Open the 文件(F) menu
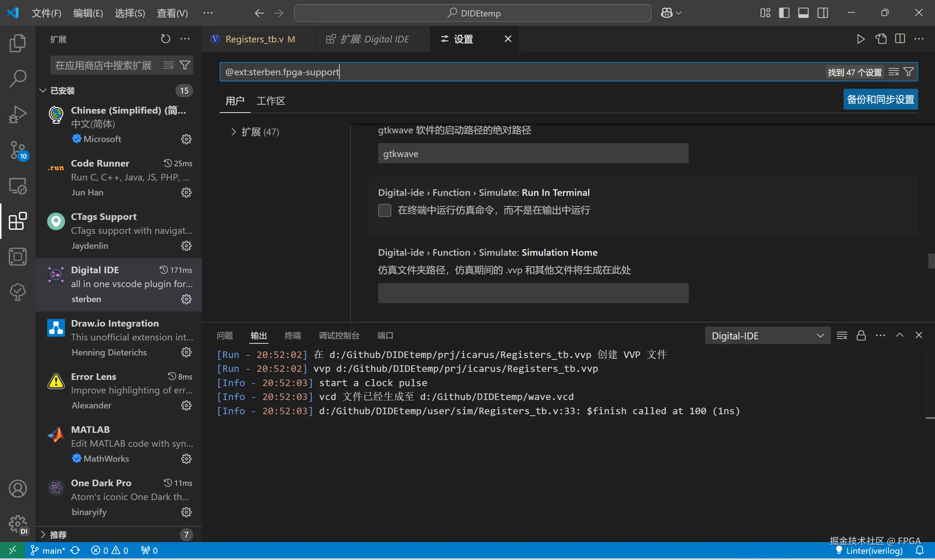This screenshot has width=935, height=560. tap(46, 13)
